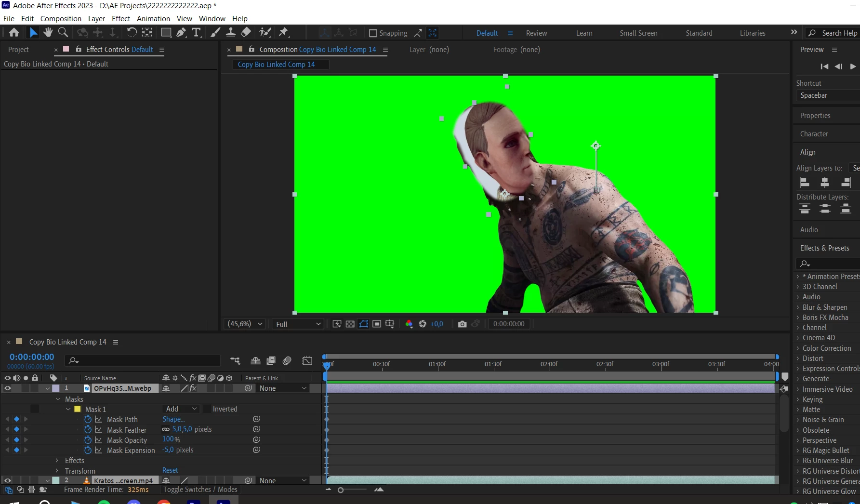Collapse the Mask 1 properties

coord(68,409)
